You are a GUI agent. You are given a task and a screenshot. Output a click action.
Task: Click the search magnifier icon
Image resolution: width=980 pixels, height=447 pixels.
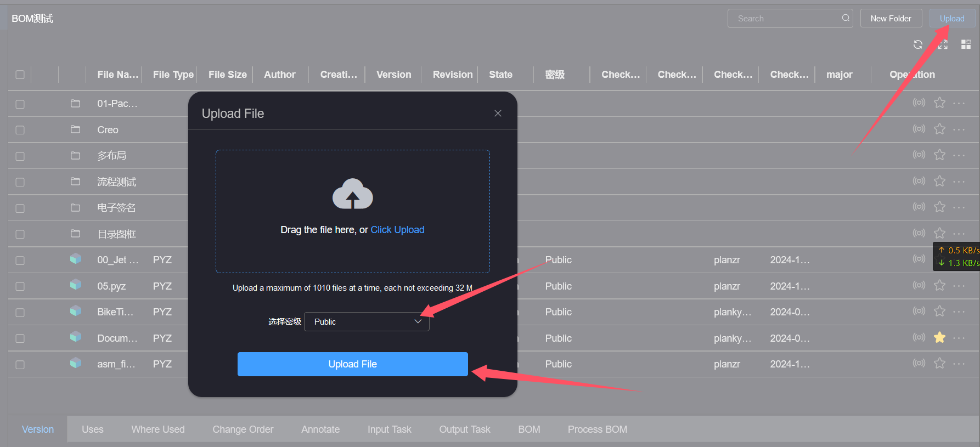(x=846, y=18)
